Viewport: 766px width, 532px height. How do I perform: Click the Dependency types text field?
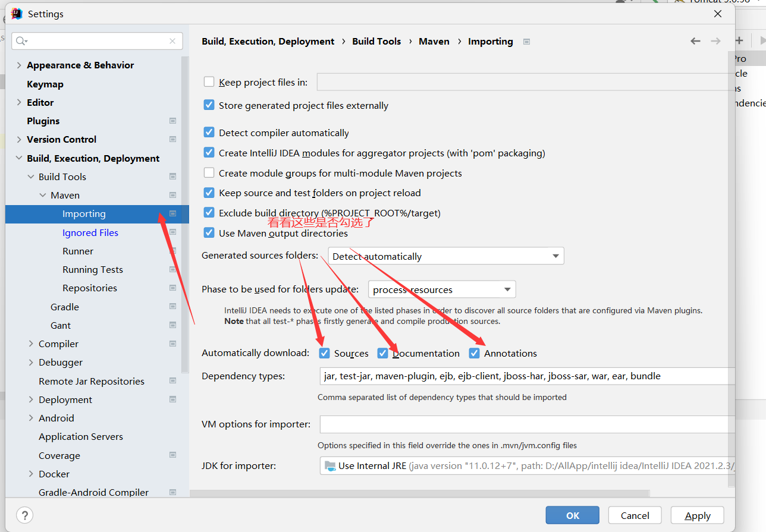click(528, 376)
